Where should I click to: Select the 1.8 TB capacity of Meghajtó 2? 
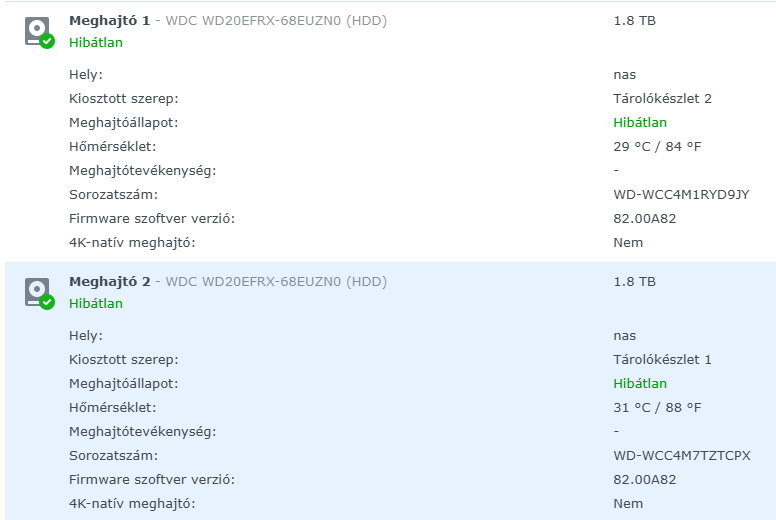tap(634, 281)
